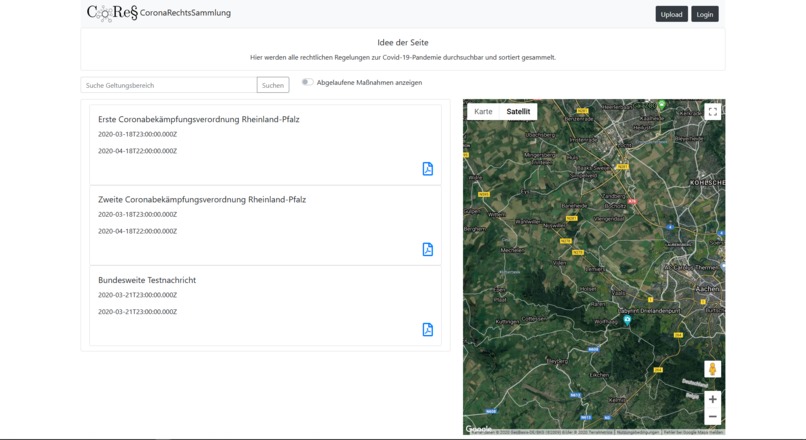Click the Upload button

pyautogui.click(x=671, y=14)
